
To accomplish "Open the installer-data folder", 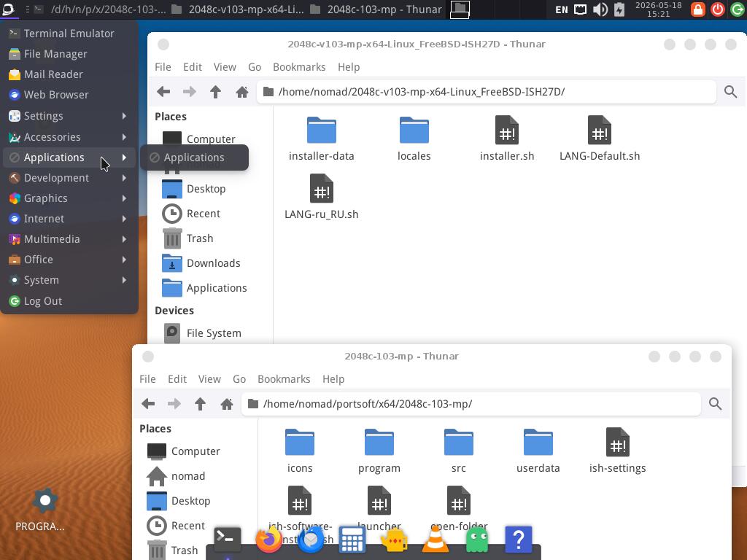I will (x=321, y=138).
